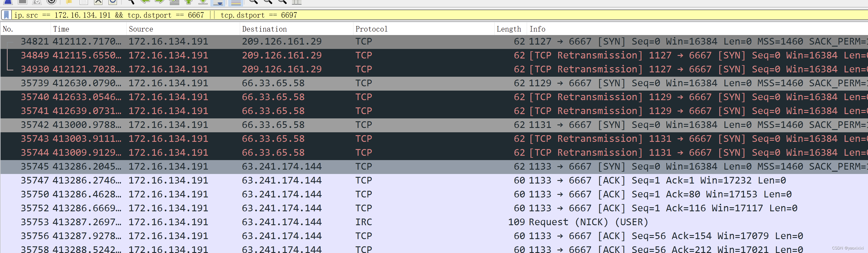Click destination 66.33.65.58 in packet 35744
The height and width of the screenshot is (253, 868).
(273, 153)
